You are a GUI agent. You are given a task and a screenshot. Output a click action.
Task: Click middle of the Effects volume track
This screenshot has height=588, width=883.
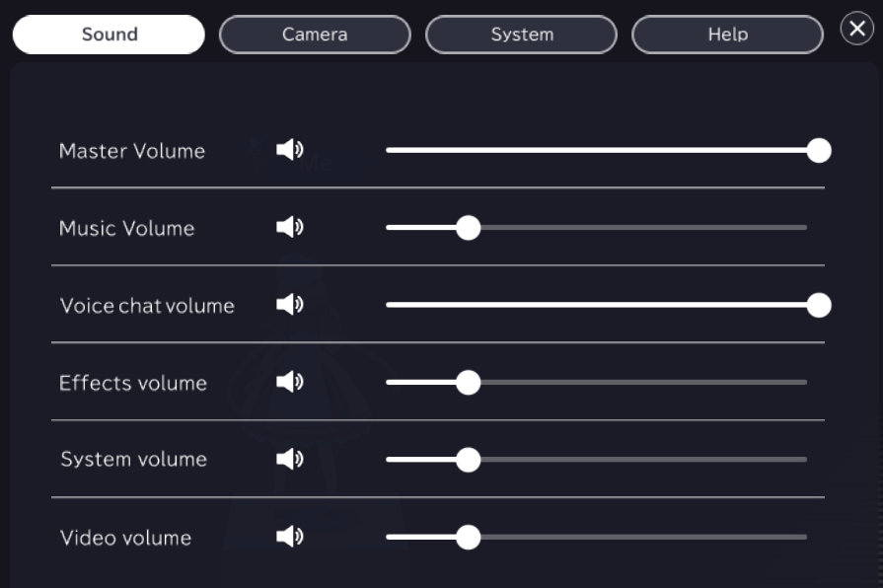(597, 383)
